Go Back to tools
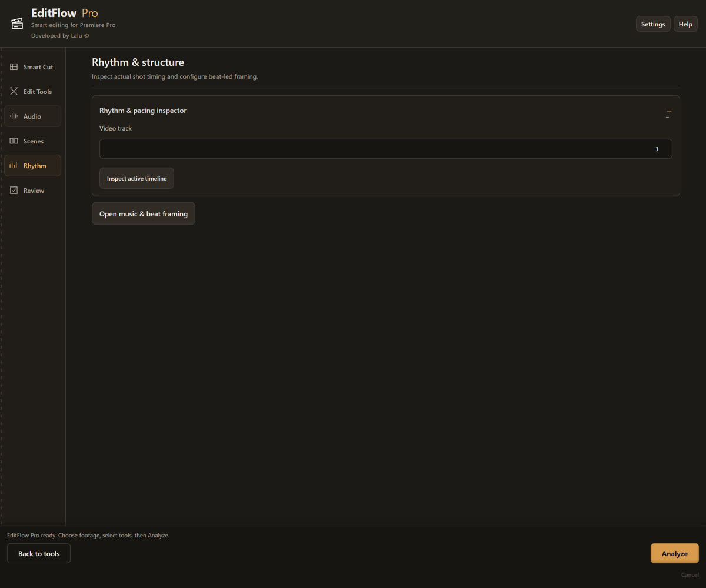The width and height of the screenshot is (706, 588). tap(39, 554)
